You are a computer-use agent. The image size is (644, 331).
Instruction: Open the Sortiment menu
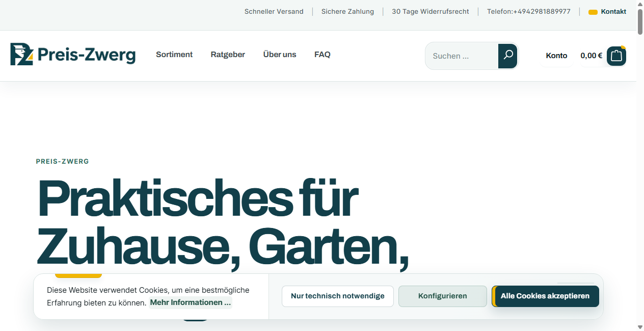tap(174, 55)
